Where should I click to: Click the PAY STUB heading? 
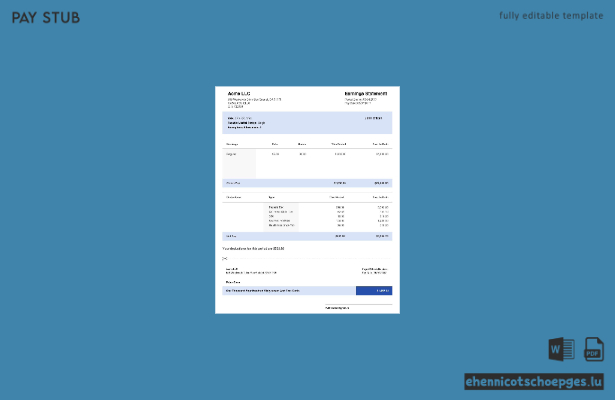pos(46,18)
